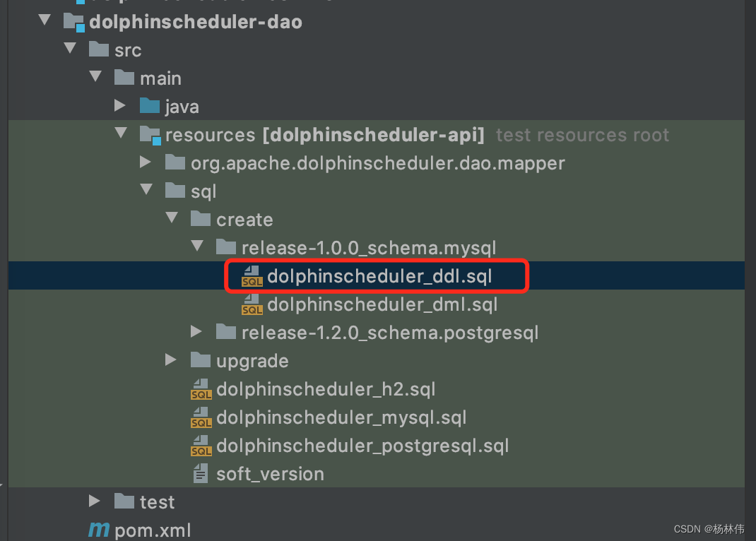The height and width of the screenshot is (541, 756).
Task: Select soft_version file name
Action: pos(270,475)
